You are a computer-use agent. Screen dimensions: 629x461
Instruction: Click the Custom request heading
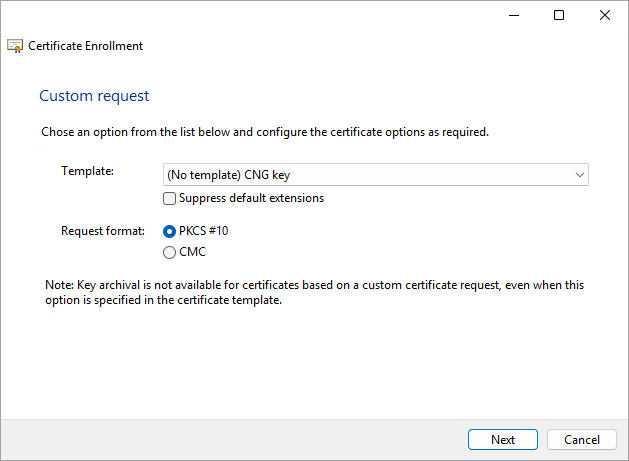(94, 96)
